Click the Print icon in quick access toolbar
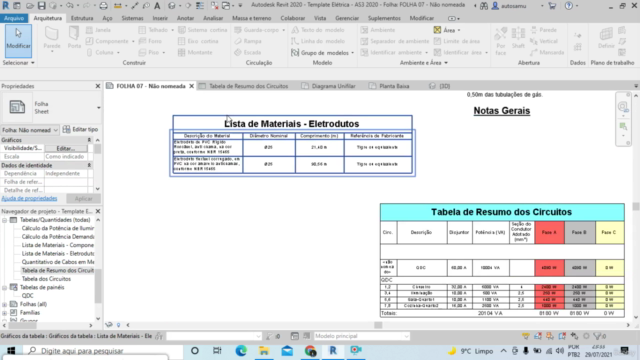Image resolution: width=640 pixels, height=360 pixels. tap(103, 6)
